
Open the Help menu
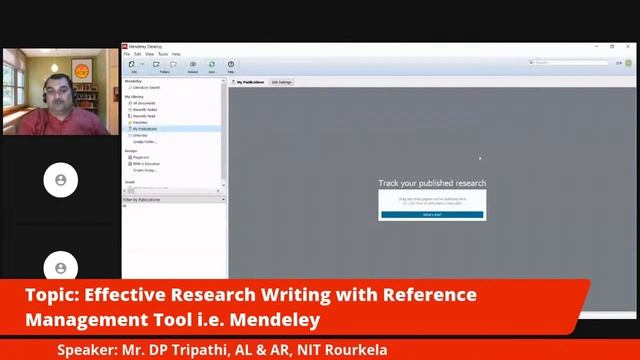(176, 54)
